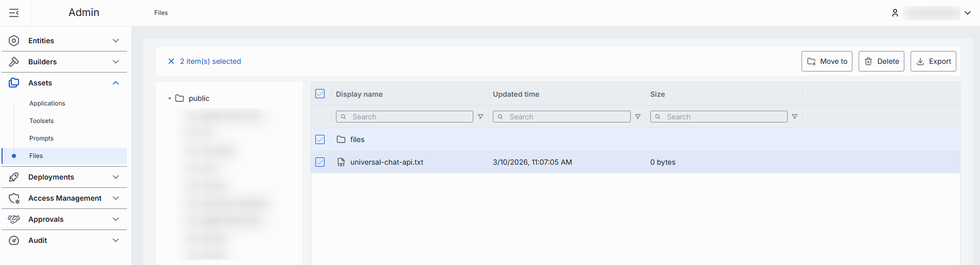Image resolution: width=980 pixels, height=265 pixels.
Task: Expand the Builders section chevron
Action: click(116, 62)
